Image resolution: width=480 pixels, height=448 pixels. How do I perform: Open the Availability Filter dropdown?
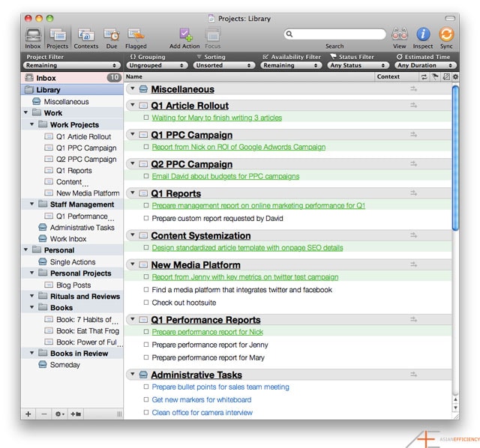coord(291,65)
